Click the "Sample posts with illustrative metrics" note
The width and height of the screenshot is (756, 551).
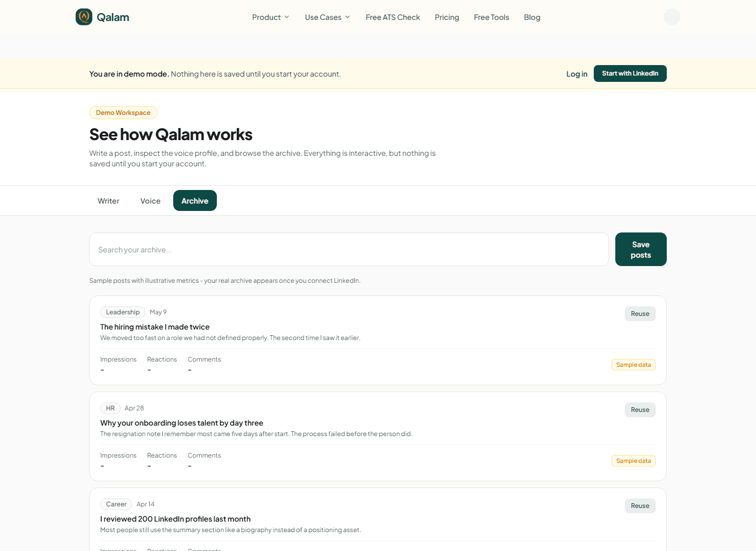pyautogui.click(x=225, y=281)
